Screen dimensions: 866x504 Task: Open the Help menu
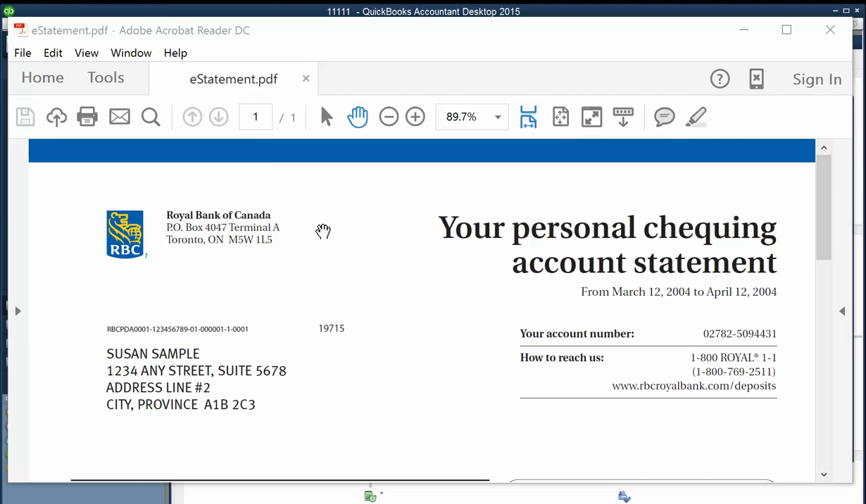(x=175, y=53)
